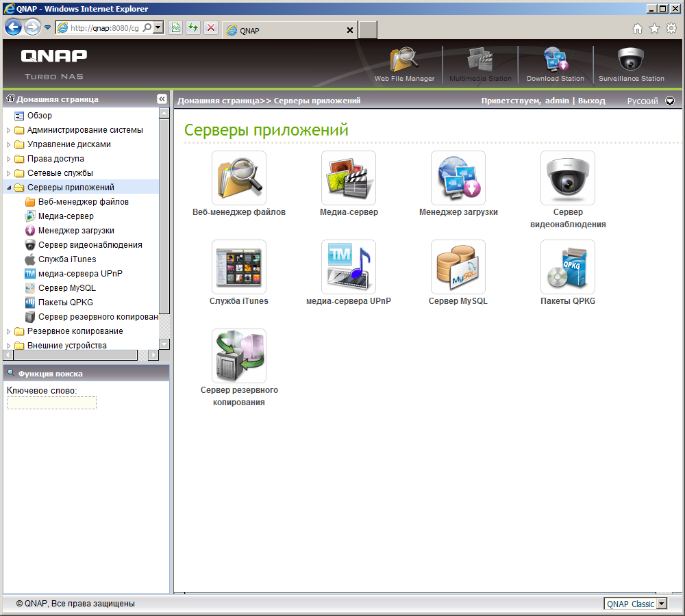
Task: Open the Пакеты QPKG large icon
Action: 568,267
